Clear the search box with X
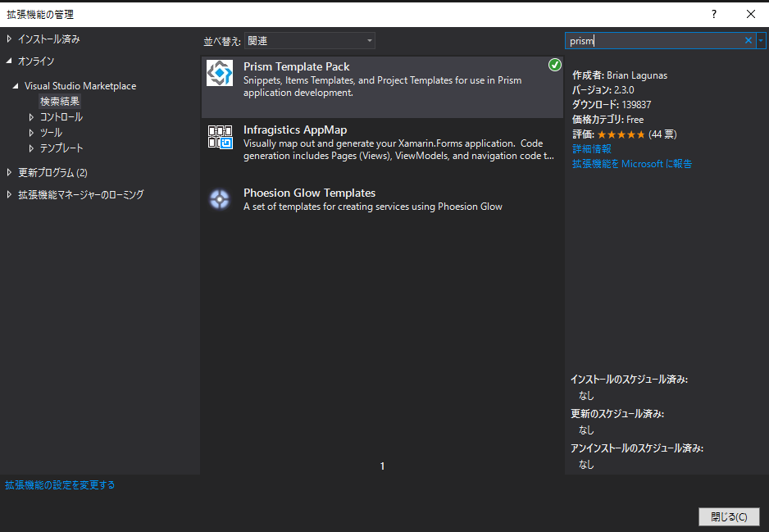The height and width of the screenshot is (532, 769). [749, 41]
